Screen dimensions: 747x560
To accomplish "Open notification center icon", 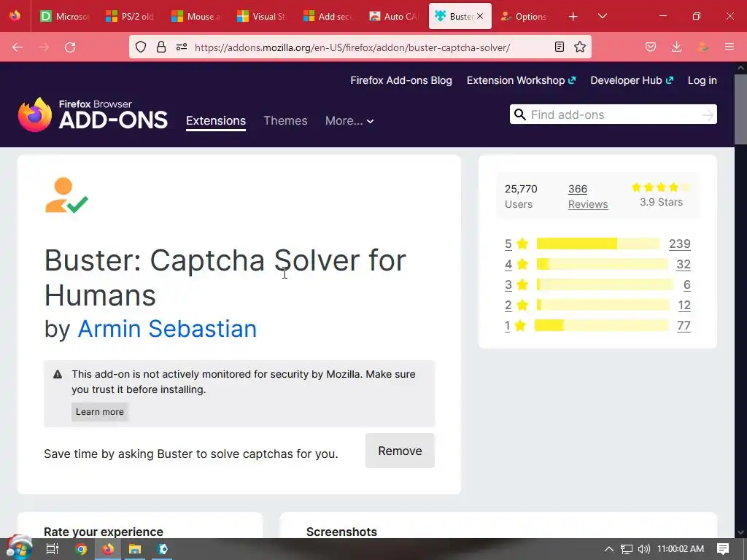I will coord(723,549).
